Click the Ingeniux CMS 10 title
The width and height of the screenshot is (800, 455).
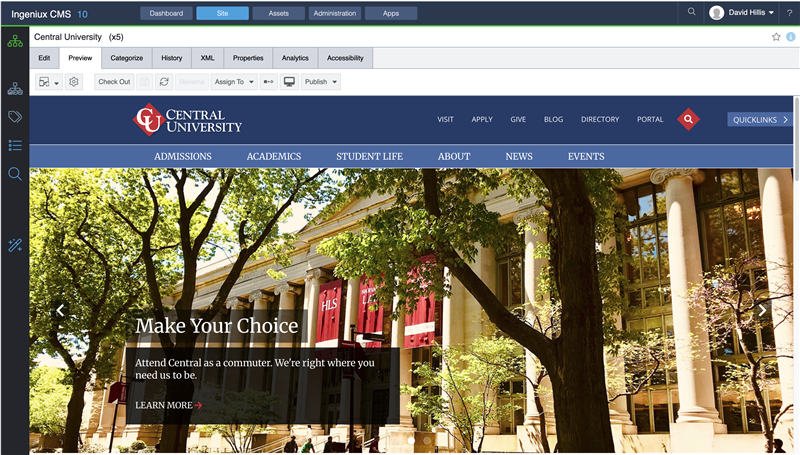click(x=49, y=14)
